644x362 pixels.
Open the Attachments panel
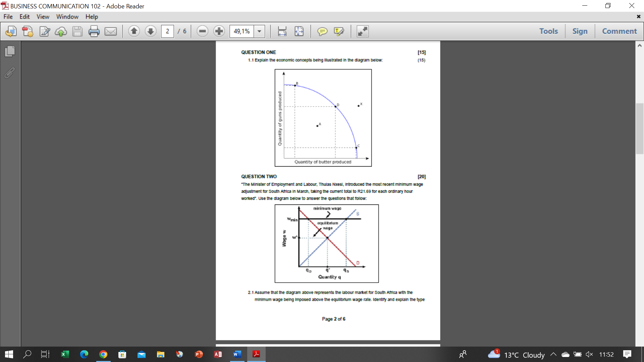pos(10,73)
